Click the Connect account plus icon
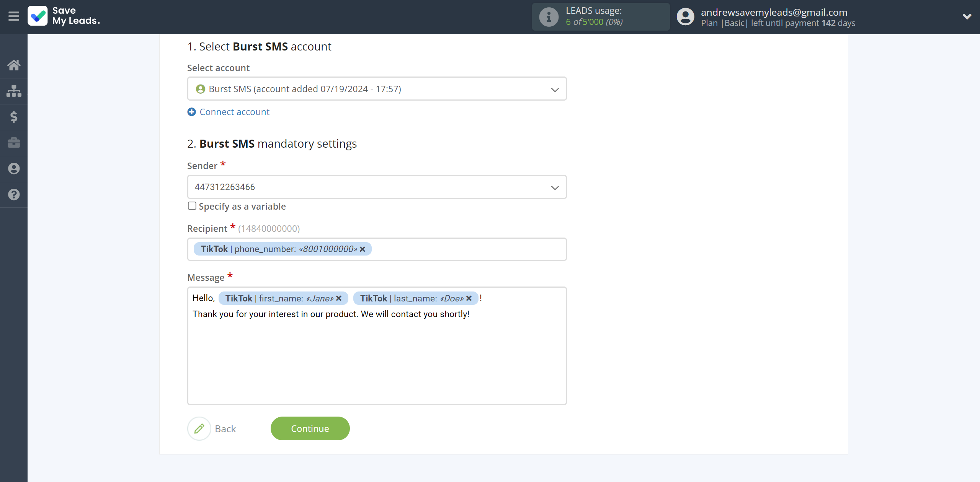980x482 pixels. (192, 112)
